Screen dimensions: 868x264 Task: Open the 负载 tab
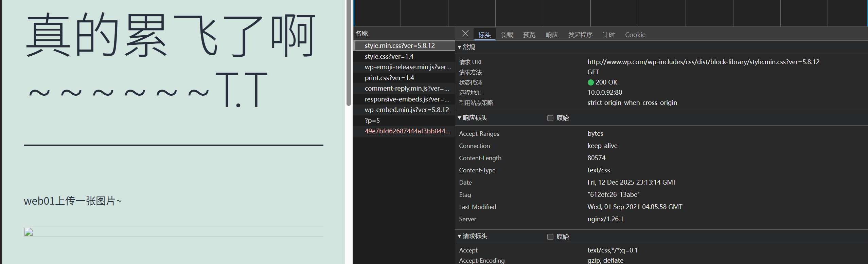click(x=507, y=35)
